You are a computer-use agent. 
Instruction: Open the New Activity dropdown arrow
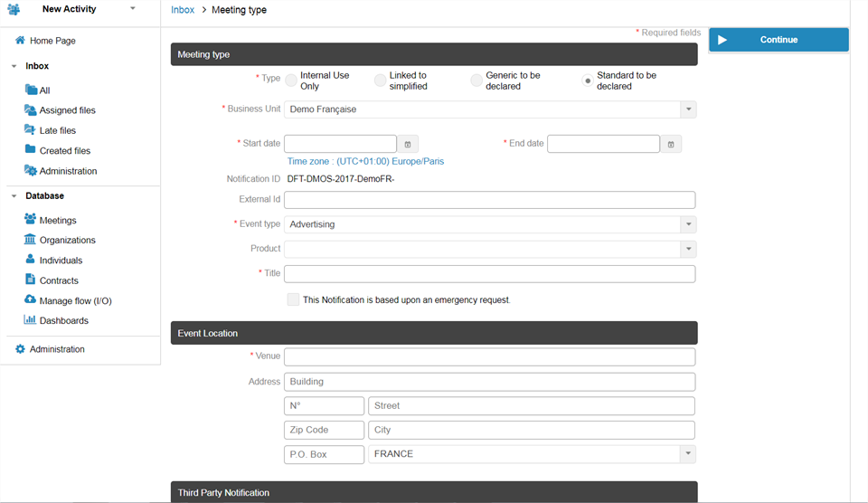[132, 8]
